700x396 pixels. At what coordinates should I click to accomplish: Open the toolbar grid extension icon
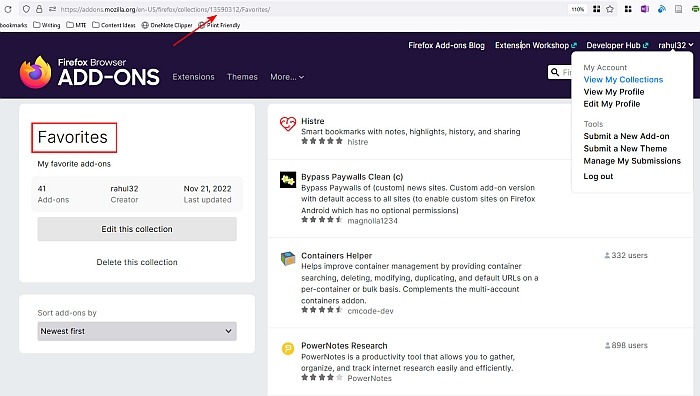pos(628,9)
